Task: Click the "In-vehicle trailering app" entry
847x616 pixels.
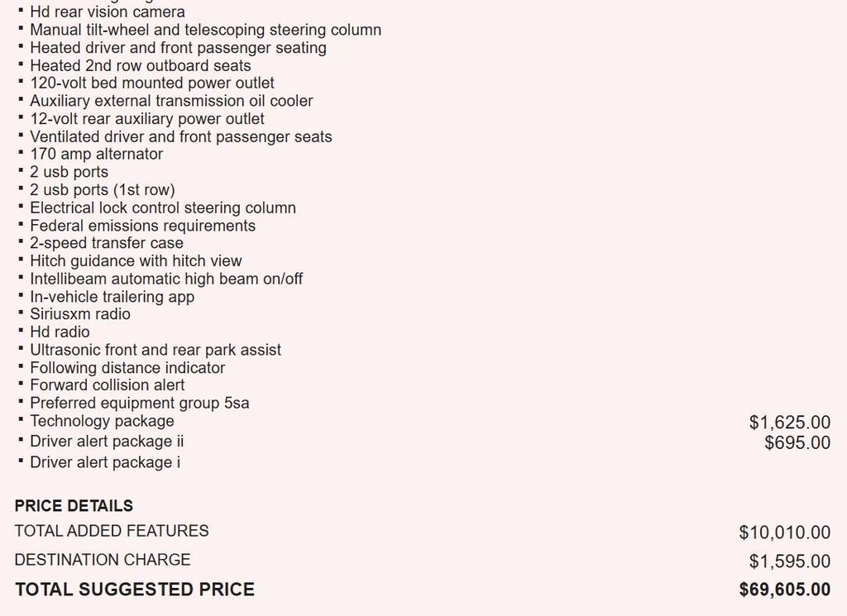Action: pyautogui.click(x=112, y=297)
